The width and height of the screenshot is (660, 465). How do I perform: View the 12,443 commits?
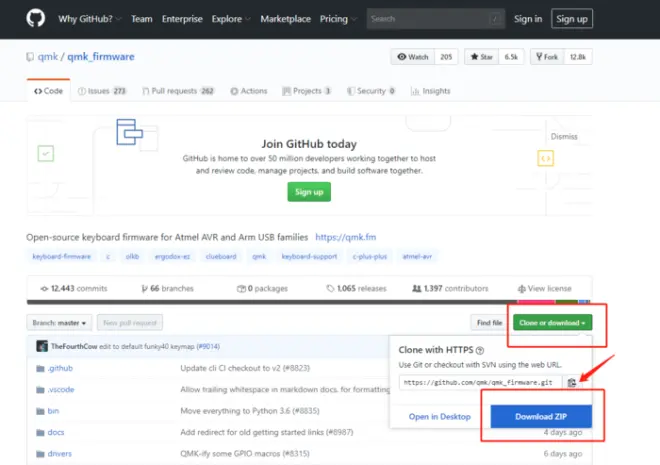click(x=74, y=289)
